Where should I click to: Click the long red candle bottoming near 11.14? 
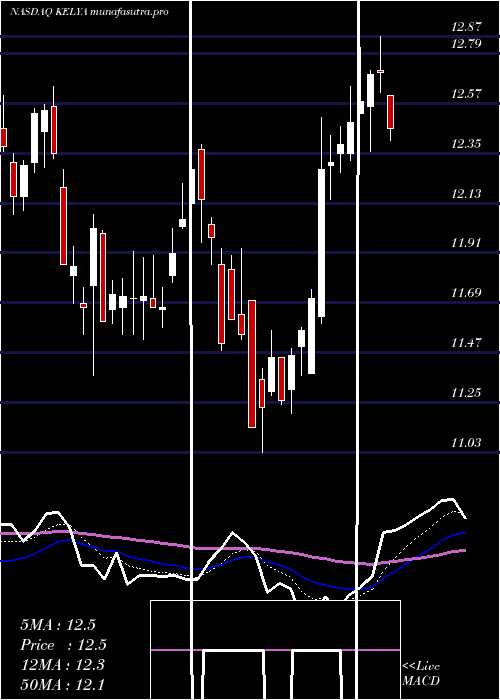(252, 364)
